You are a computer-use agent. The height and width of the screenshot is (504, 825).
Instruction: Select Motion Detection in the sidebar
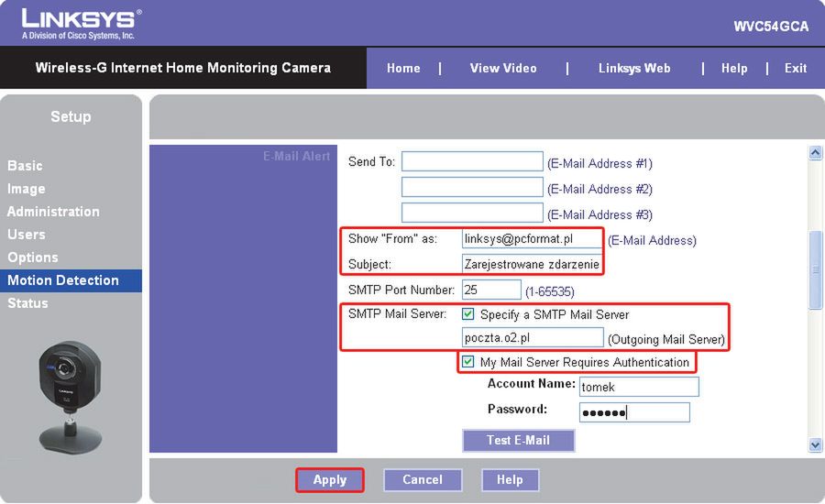[71, 280]
